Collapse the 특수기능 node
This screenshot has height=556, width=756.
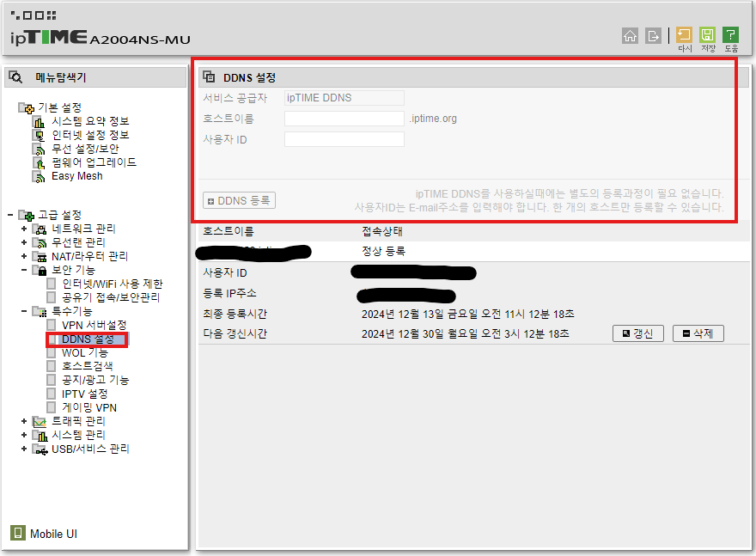tap(24, 311)
